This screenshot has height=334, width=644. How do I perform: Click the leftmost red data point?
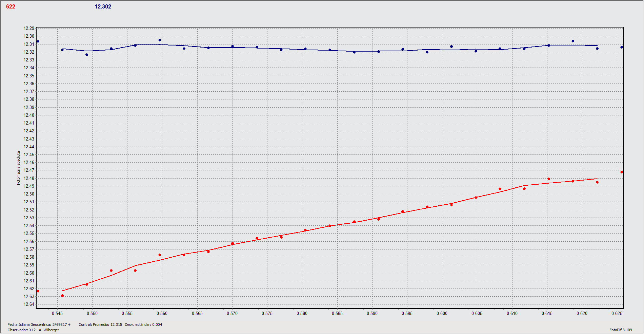tap(38, 291)
